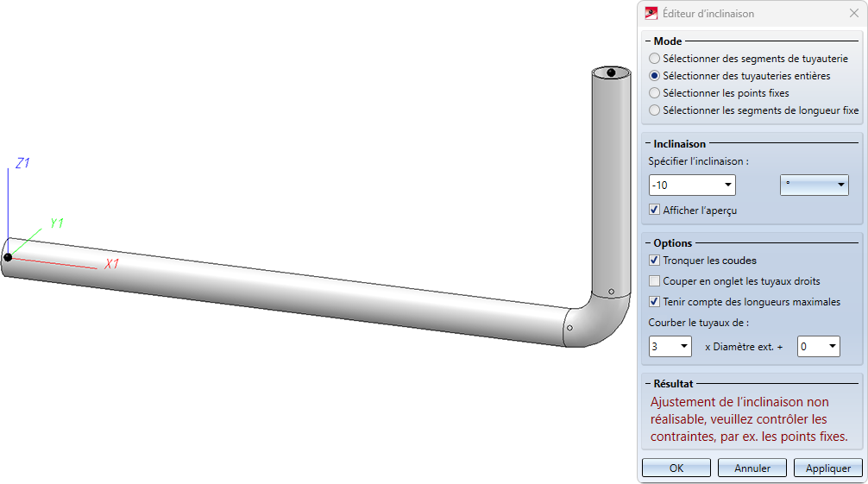The height and width of the screenshot is (484, 868).
Task: Toggle 'Tenir compte des longueurs maximales'
Action: [x=654, y=302]
